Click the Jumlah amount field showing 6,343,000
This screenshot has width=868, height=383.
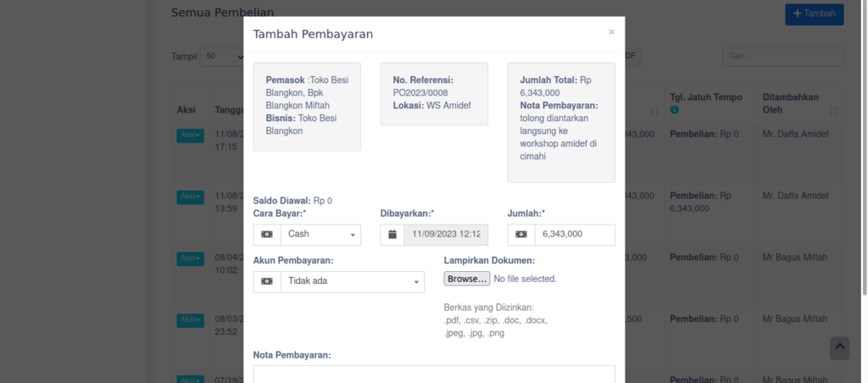pyautogui.click(x=574, y=235)
